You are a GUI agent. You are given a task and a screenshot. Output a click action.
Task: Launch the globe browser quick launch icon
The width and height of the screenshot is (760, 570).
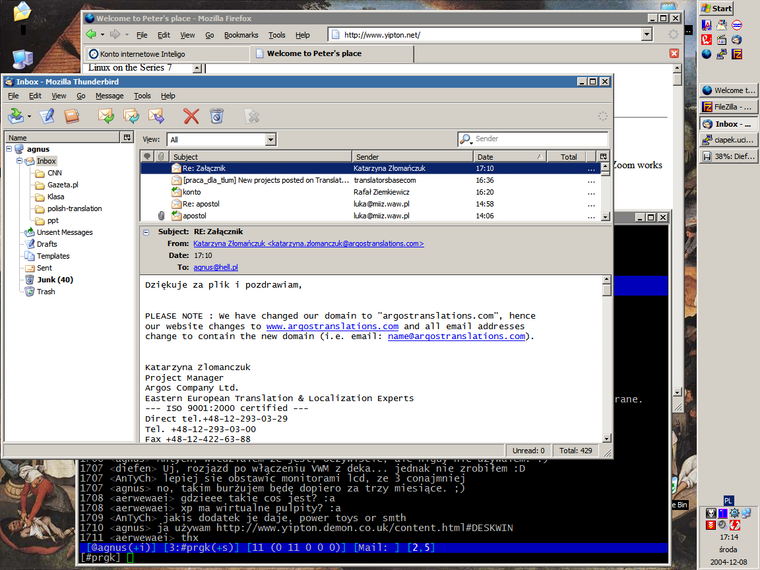707,54
